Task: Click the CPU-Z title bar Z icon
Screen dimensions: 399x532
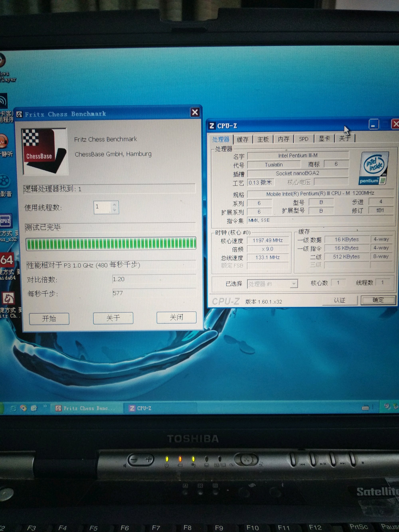Action: [212, 126]
